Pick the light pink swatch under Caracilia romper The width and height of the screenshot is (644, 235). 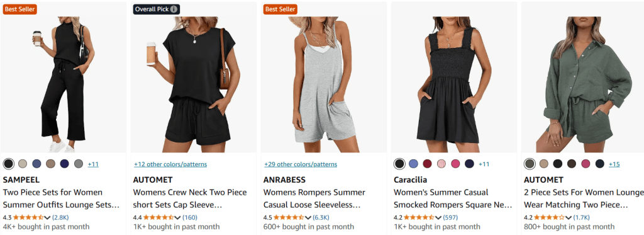click(441, 164)
